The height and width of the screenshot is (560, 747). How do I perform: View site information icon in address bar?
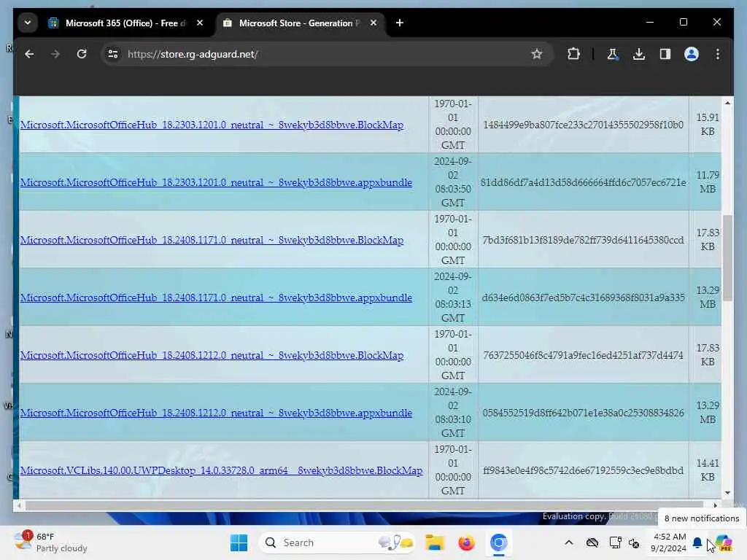113,54
